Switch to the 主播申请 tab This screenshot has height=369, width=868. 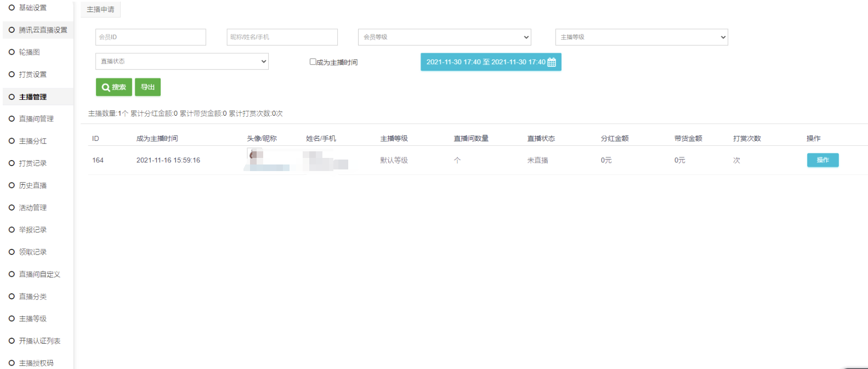point(100,9)
